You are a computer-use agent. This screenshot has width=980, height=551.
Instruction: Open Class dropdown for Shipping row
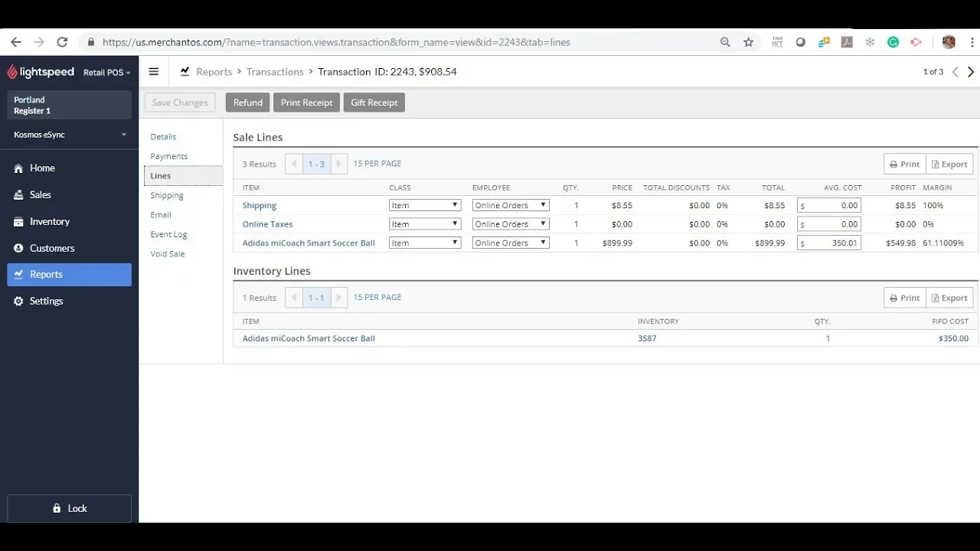pyautogui.click(x=425, y=205)
